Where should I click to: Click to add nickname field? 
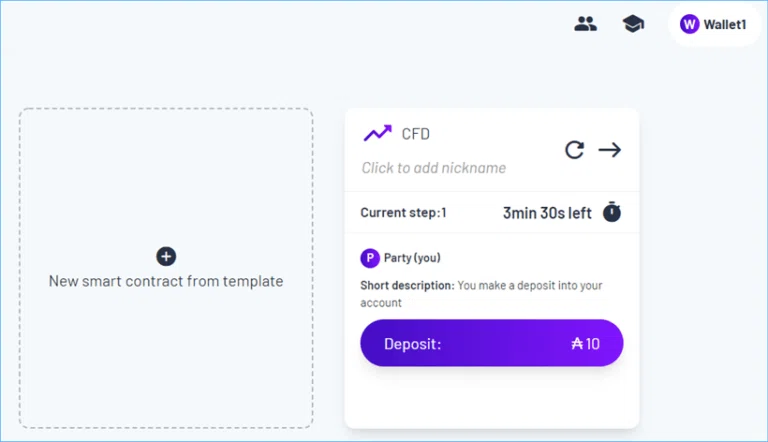(433, 168)
